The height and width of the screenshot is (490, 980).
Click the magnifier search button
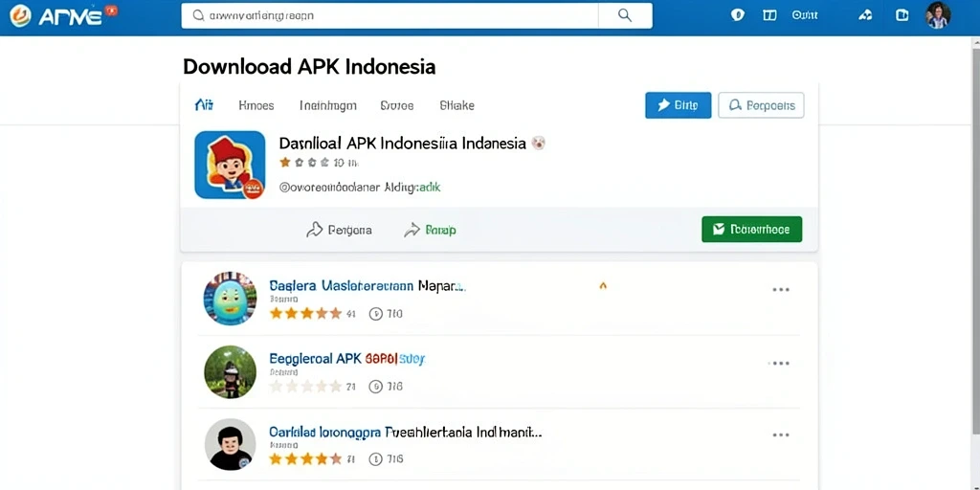tap(625, 15)
